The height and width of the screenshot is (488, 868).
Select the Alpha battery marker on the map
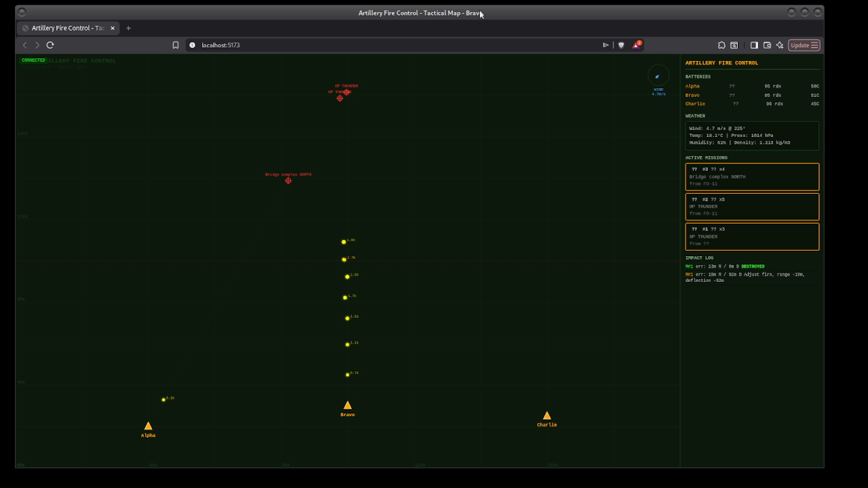(x=148, y=426)
